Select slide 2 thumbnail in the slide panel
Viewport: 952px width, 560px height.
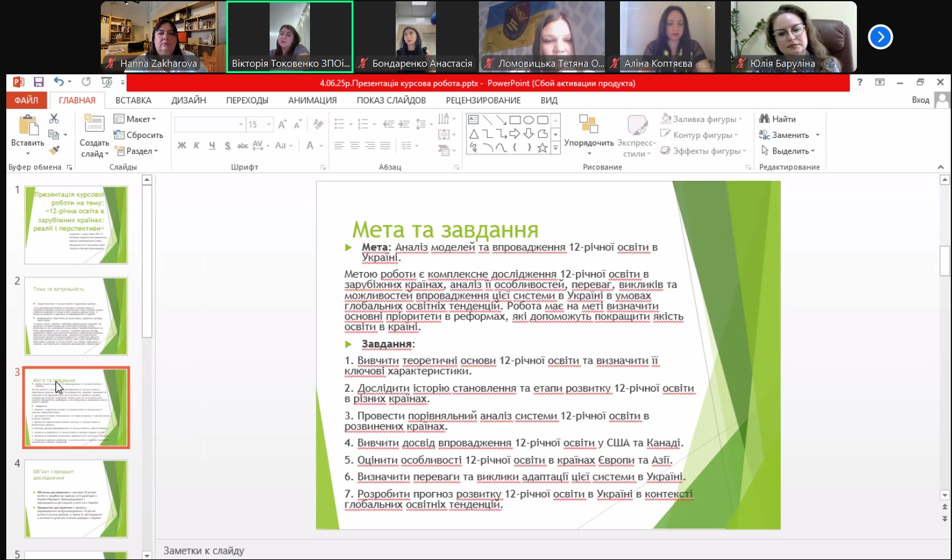pos(76,316)
